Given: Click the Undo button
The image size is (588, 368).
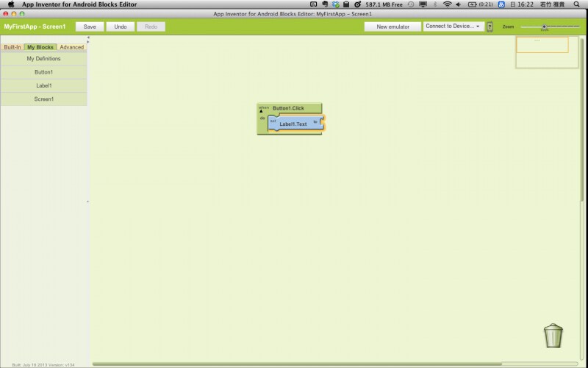Looking at the screenshot, I should click(x=121, y=26).
